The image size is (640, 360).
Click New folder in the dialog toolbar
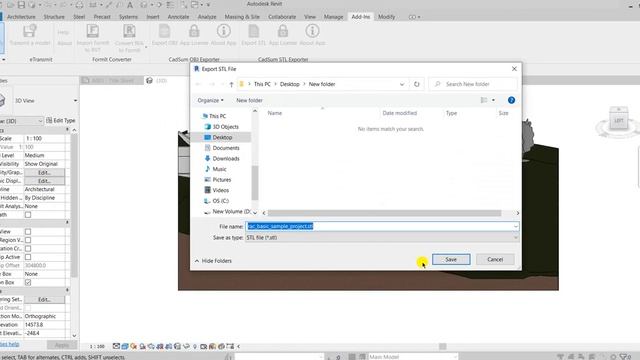pos(249,100)
